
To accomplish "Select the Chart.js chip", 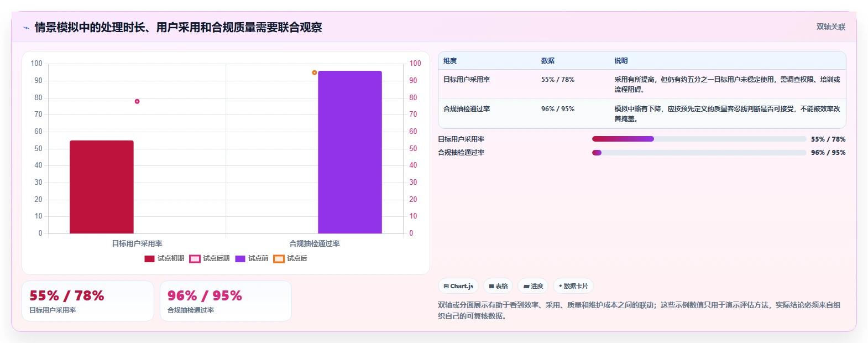I will tap(458, 286).
